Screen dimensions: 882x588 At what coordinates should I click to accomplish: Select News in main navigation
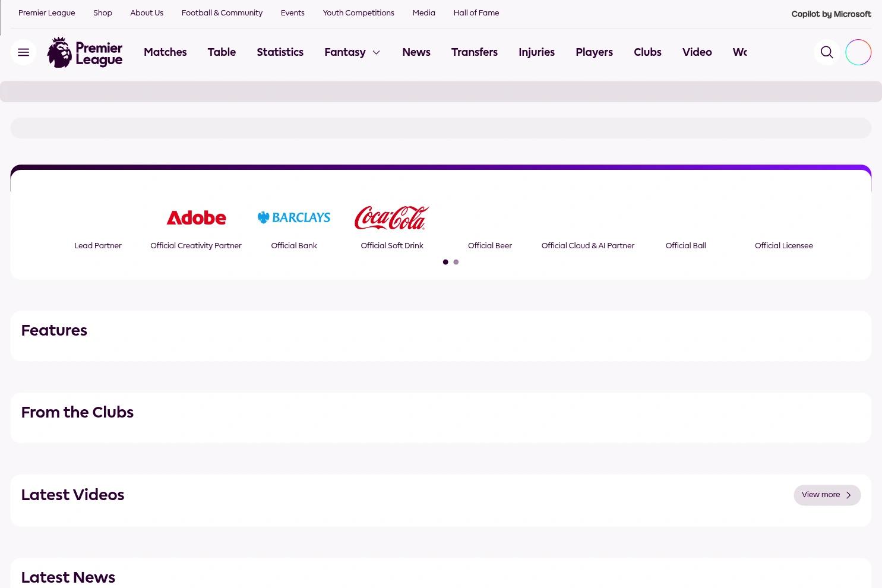click(416, 52)
